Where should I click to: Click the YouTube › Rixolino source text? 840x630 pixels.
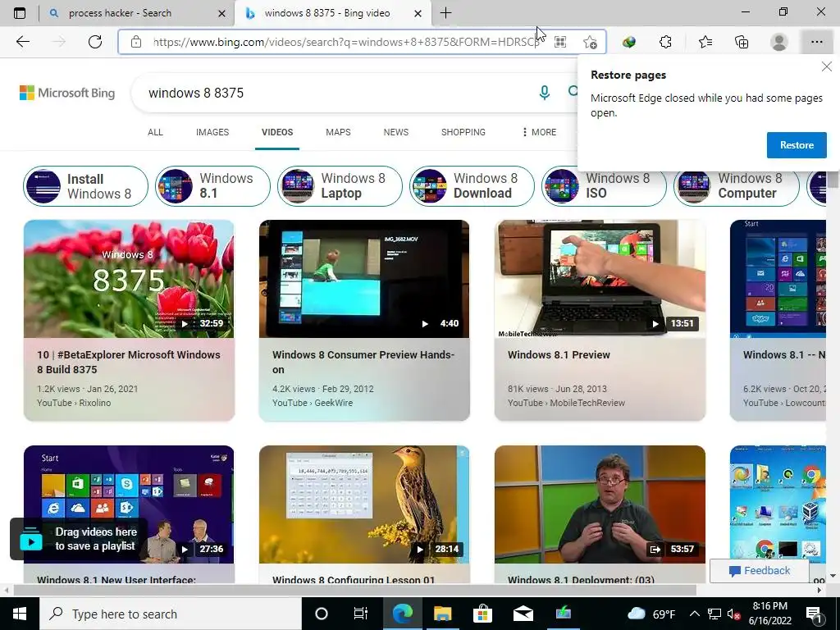(74, 403)
